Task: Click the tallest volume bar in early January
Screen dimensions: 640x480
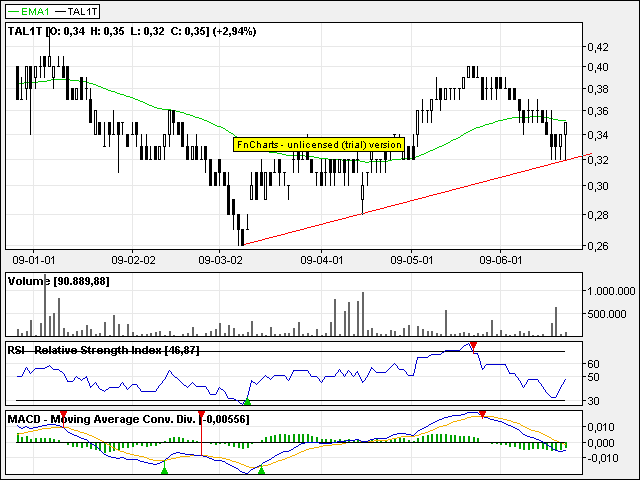Action: (45, 305)
